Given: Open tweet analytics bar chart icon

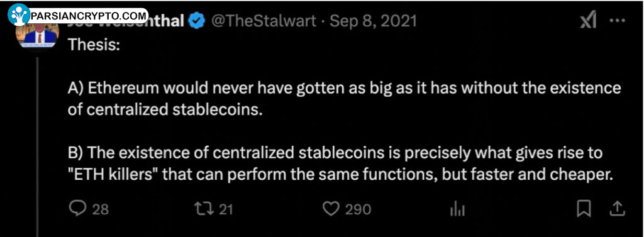Looking at the screenshot, I should point(457,210).
